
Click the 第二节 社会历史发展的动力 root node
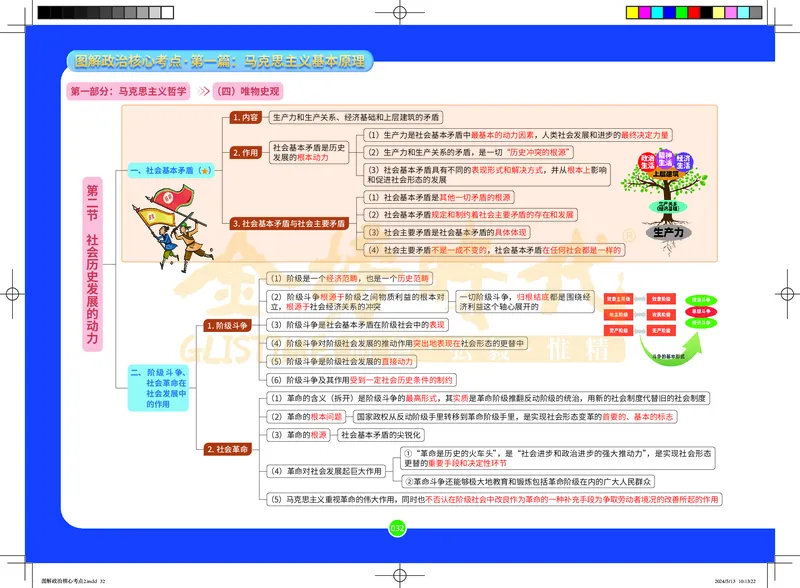[x=92, y=263]
